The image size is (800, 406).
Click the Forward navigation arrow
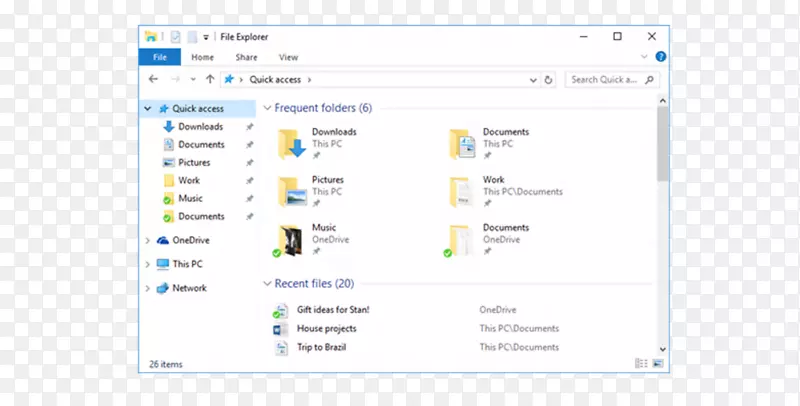click(176, 79)
